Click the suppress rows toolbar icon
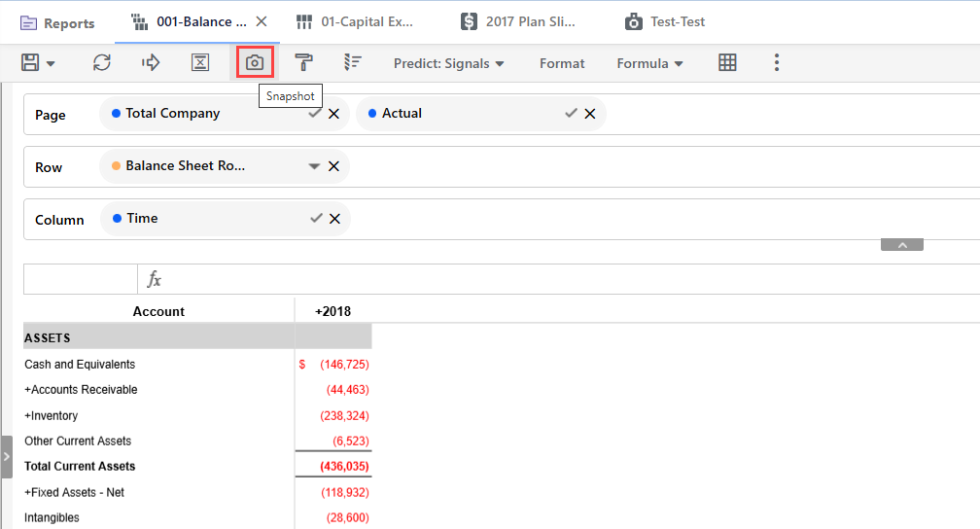The height and width of the screenshot is (529, 980). click(199, 63)
